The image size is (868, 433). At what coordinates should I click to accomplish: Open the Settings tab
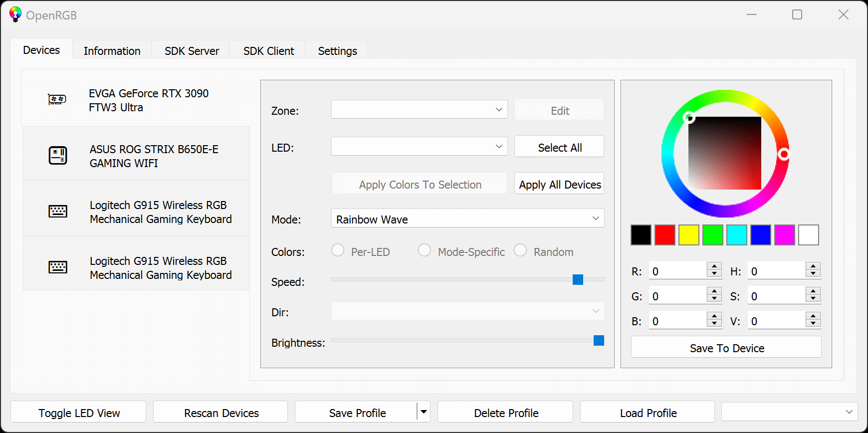(337, 51)
